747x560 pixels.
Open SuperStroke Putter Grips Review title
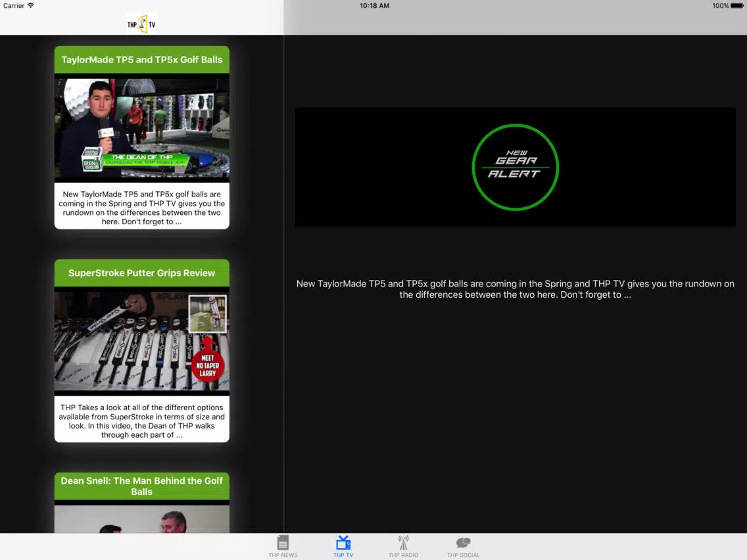coord(142,273)
